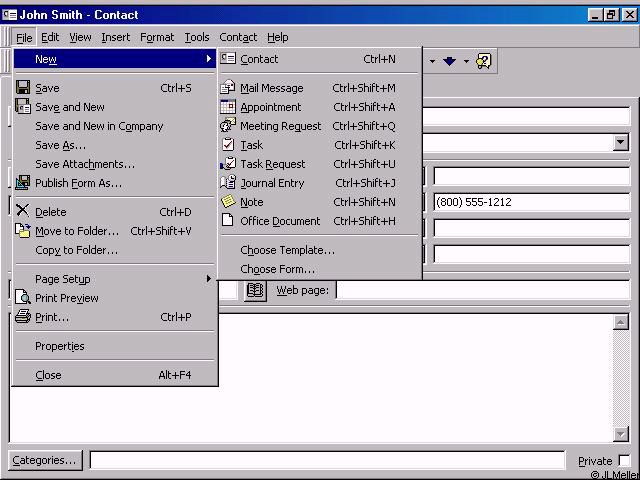Click the Publish Form As icon
This screenshot has height=480, width=640.
tap(23, 183)
